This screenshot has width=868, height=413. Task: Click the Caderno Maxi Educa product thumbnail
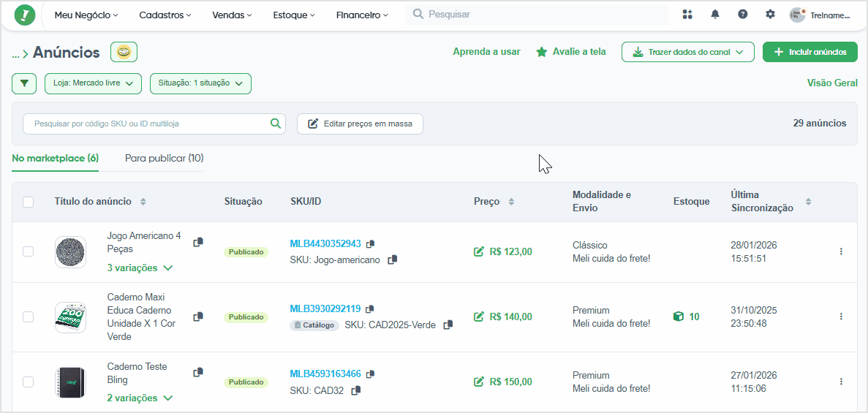(x=70, y=317)
